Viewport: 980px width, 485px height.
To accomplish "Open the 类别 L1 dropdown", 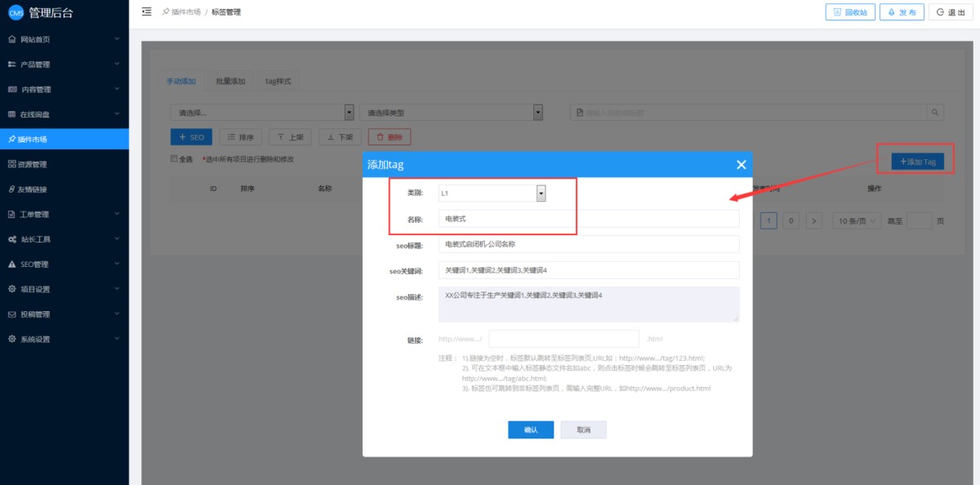I will pyautogui.click(x=541, y=194).
